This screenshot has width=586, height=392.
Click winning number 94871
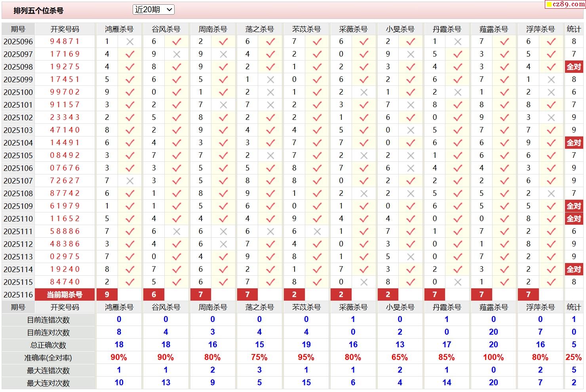click(x=65, y=41)
